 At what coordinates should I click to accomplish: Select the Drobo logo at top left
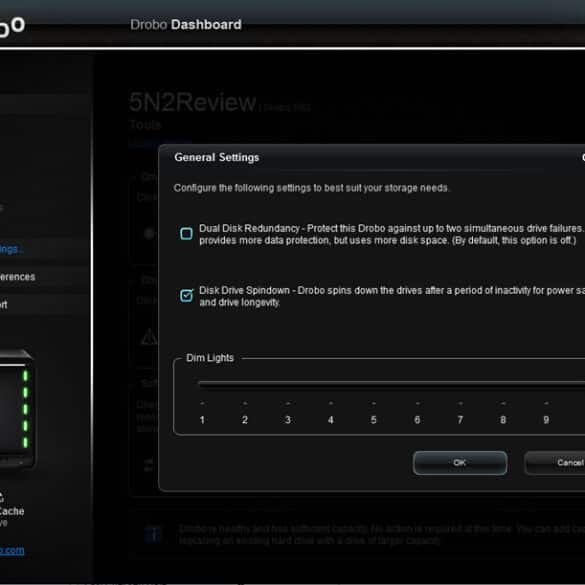12,27
